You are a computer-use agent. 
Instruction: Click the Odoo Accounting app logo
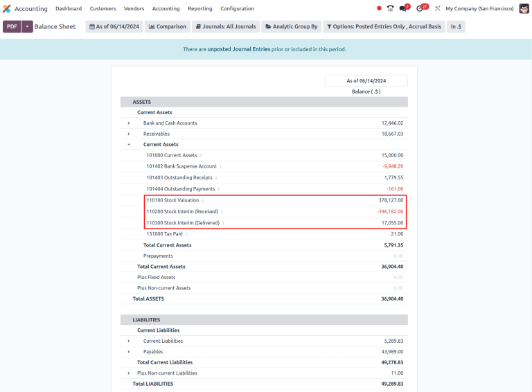7,8
